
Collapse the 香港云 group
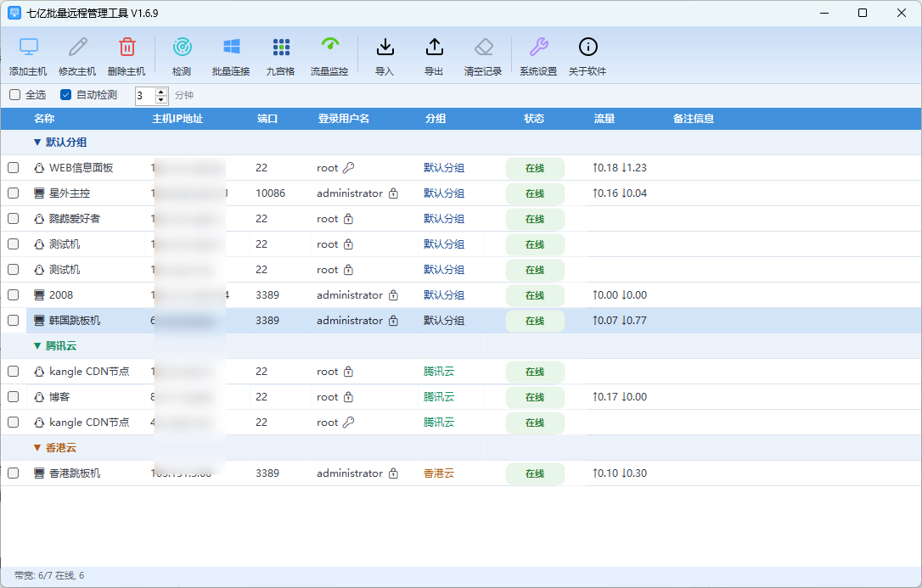37,448
